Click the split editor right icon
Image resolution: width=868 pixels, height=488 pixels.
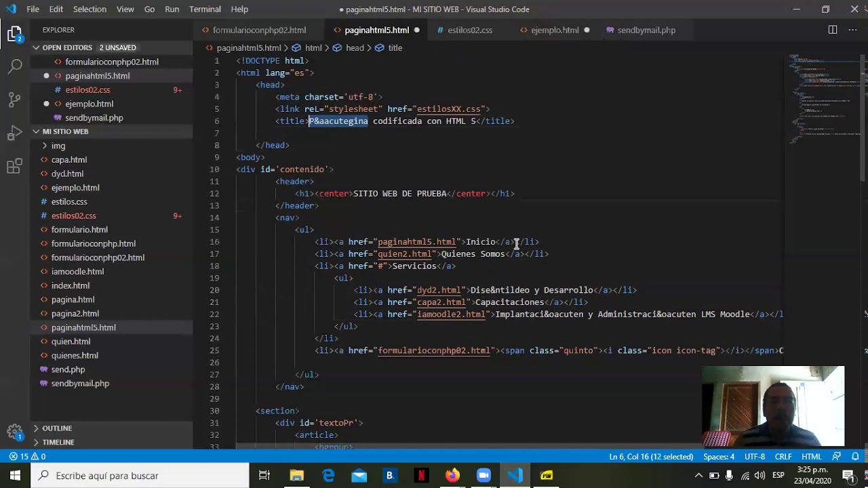tap(832, 30)
